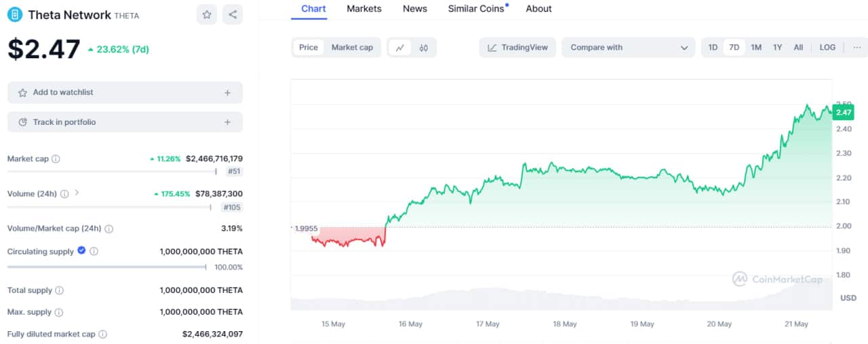
Task: Click the Market cap rank progress bar
Action: click(113, 172)
